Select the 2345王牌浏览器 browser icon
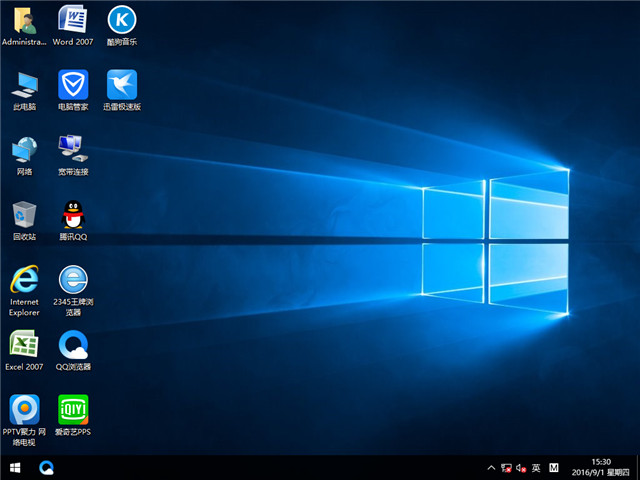Viewport: 640px width, 480px height. [x=72, y=280]
